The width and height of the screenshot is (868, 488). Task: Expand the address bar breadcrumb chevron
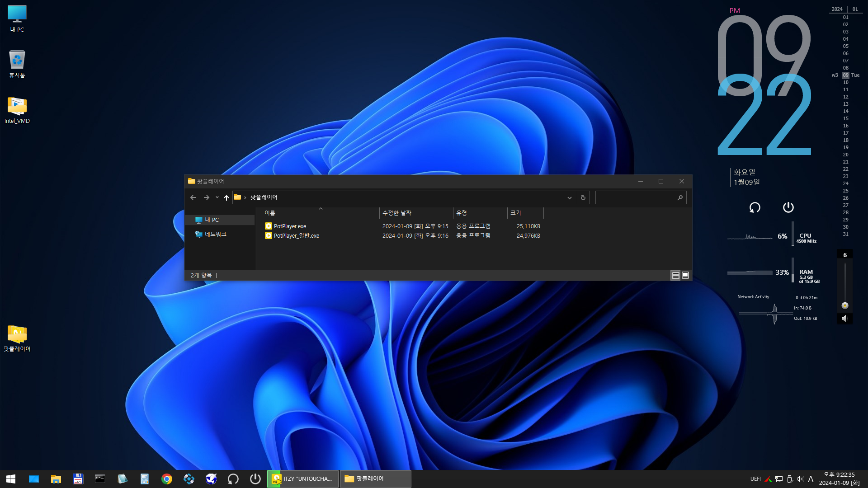(x=245, y=197)
